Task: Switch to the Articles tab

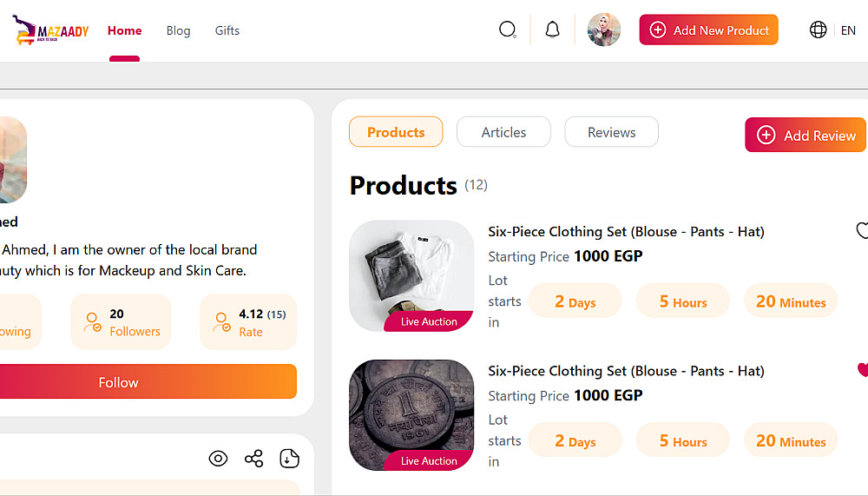Action: tap(503, 132)
